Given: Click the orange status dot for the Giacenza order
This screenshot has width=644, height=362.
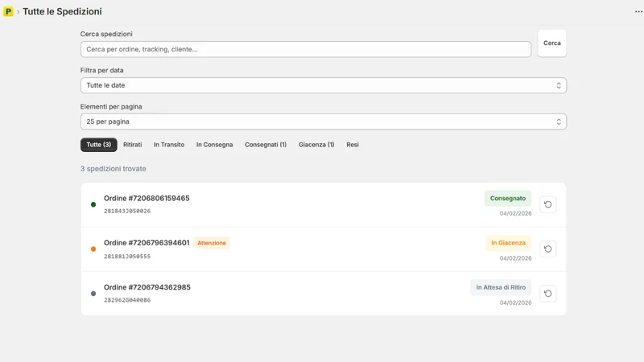Looking at the screenshot, I should point(93,249).
